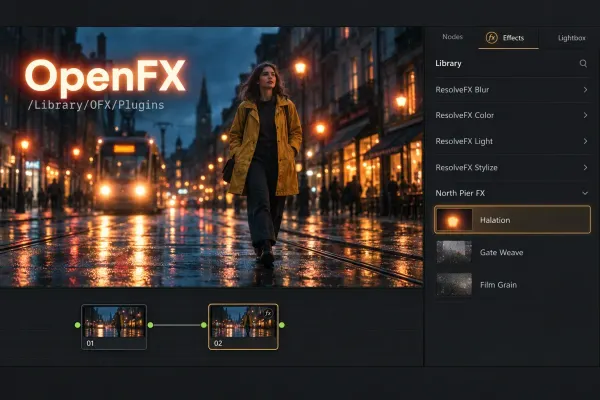600x400 pixels.
Task: Click the ResolveFX Color label
Action: point(465,115)
